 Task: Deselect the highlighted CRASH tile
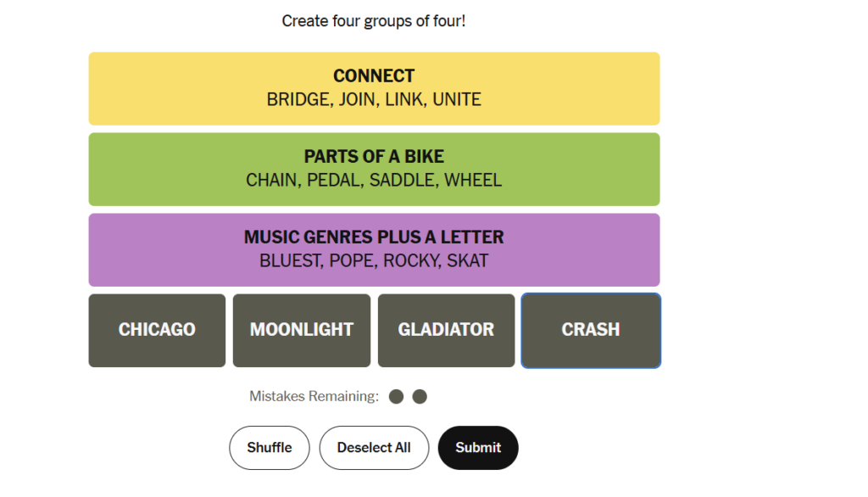591,330
